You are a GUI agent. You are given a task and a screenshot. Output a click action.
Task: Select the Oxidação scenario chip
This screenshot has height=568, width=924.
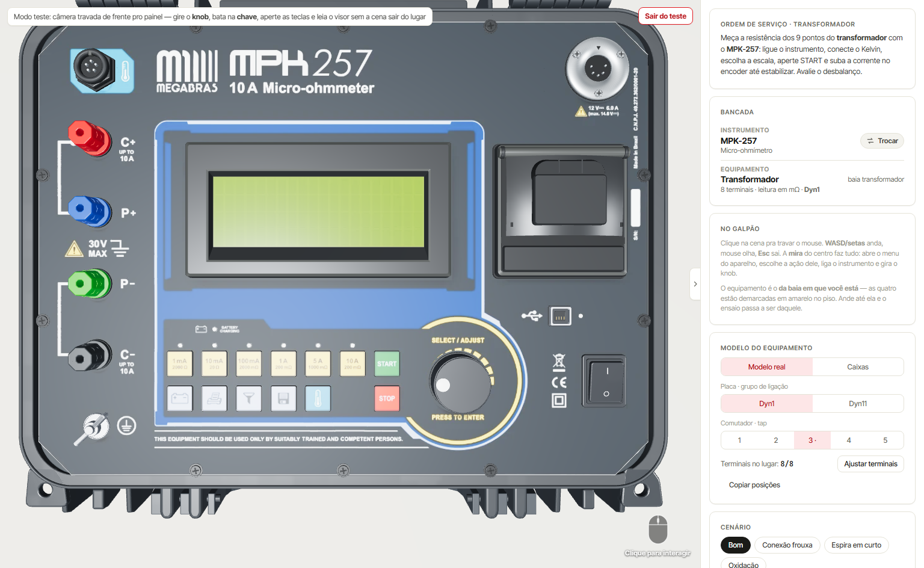click(x=744, y=564)
